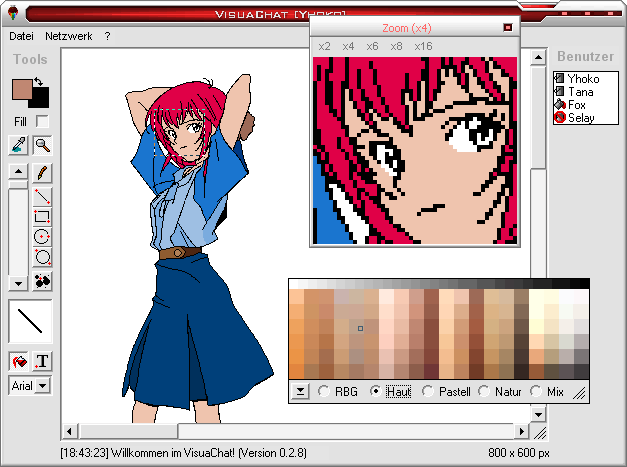Select the magnifier zoom tool
627x467 pixels.
pos(42,146)
